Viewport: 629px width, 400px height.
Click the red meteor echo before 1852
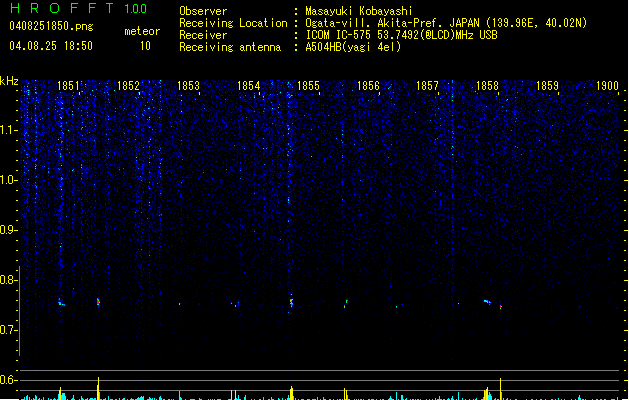click(x=98, y=302)
